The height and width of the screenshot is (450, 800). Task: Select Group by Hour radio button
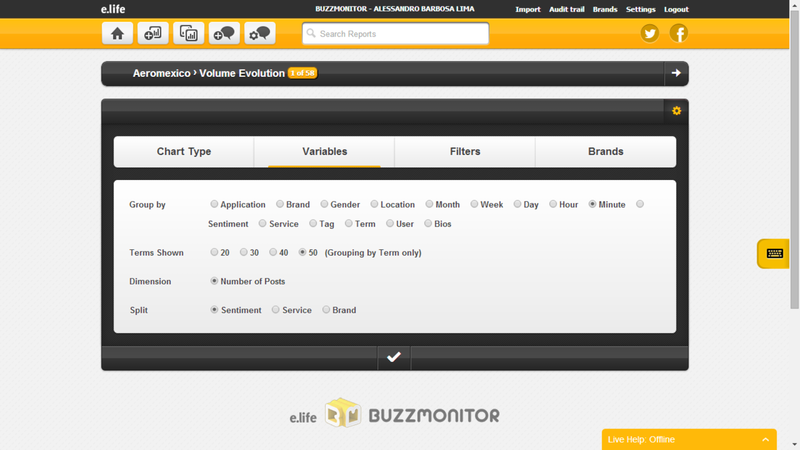(553, 204)
